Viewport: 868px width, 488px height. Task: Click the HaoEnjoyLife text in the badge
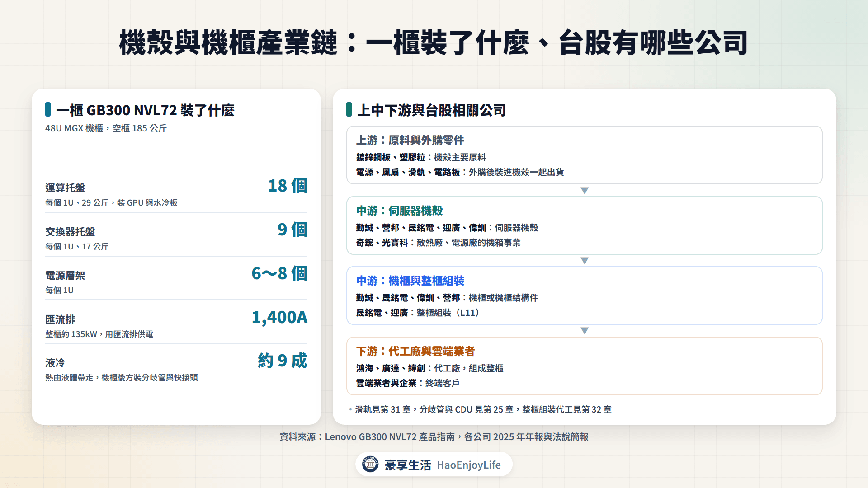point(469,465)
